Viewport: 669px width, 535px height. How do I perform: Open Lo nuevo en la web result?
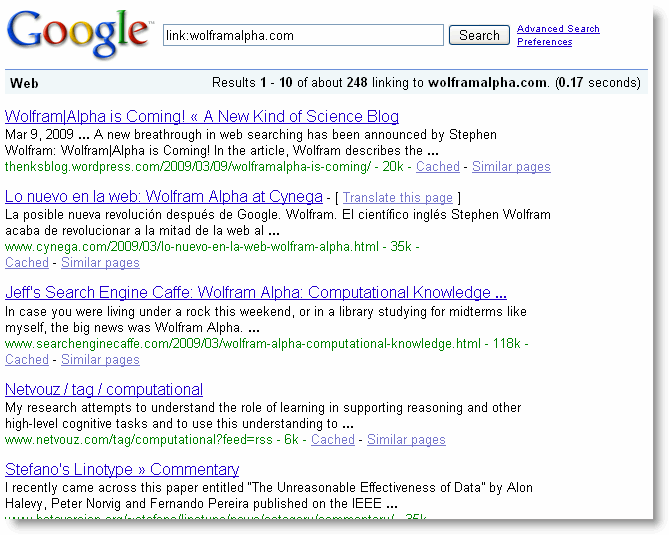tap(164, 196)
